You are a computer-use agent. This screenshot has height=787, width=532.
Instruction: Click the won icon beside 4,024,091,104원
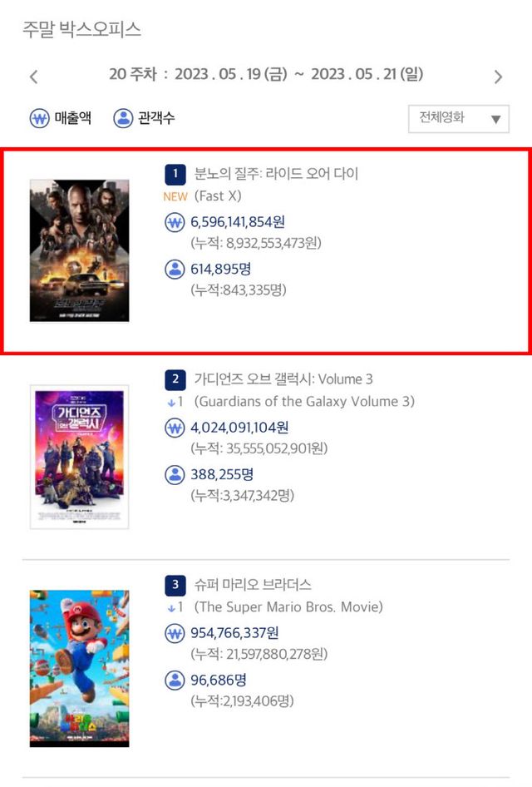coord(175,428)
